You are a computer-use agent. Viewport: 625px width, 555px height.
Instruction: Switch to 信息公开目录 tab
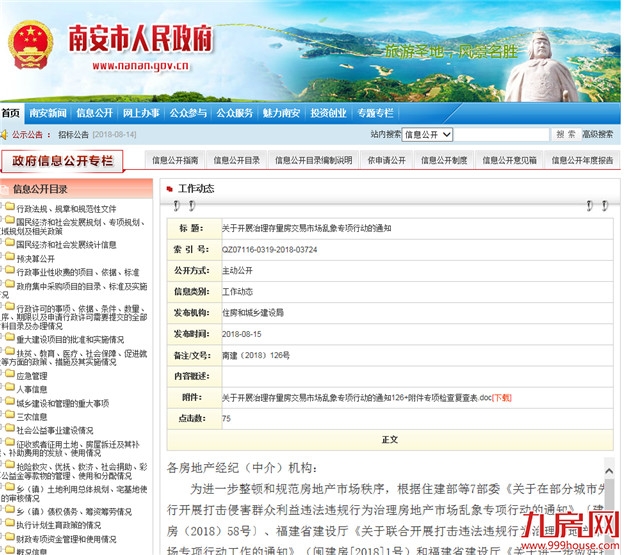[236, 160]
